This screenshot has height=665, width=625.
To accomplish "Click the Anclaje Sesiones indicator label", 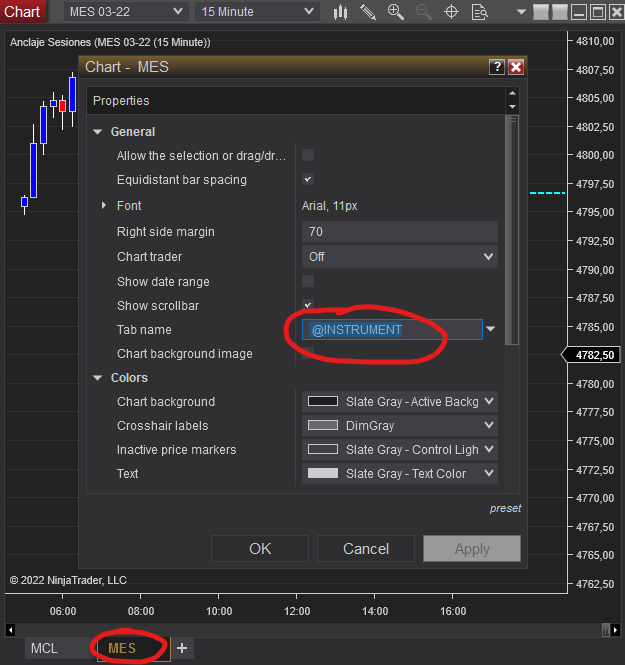I will [x=110, y=42].
